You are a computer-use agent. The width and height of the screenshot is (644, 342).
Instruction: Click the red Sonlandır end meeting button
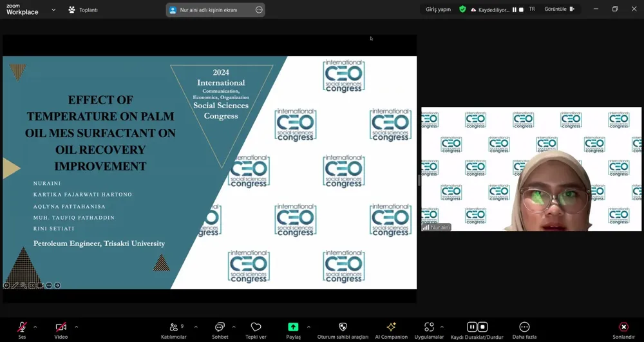coord(623,327)
